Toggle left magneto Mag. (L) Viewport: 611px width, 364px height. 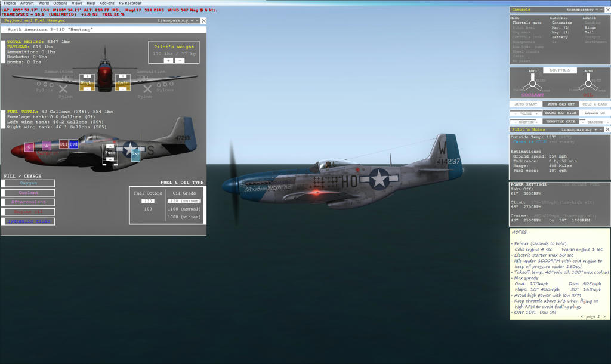point(561,27)
